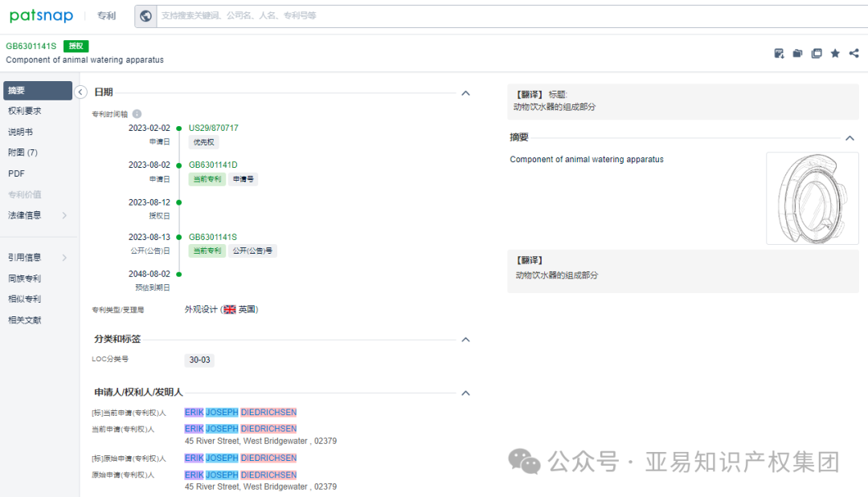868x497 pixels.
Task: Collapse the left sidebar with arrow button
Action: pyautogui.click(x=80, y=92)
